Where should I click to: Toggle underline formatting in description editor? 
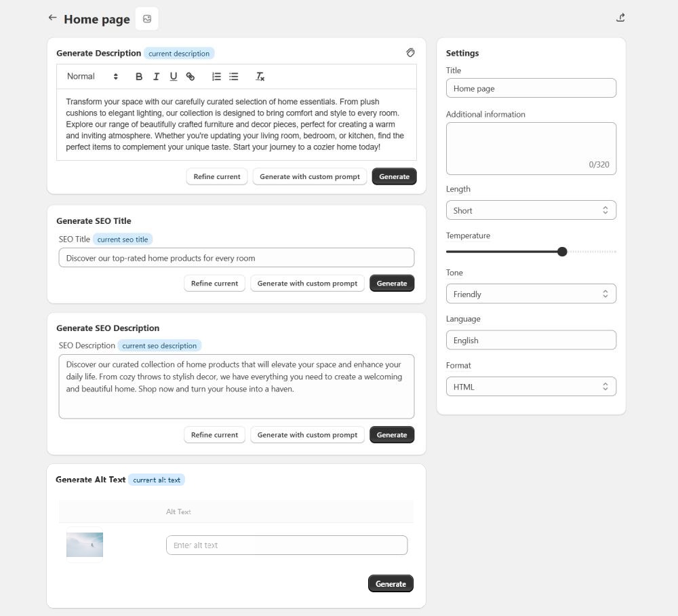pyautogui.click(x=174, y=77)
